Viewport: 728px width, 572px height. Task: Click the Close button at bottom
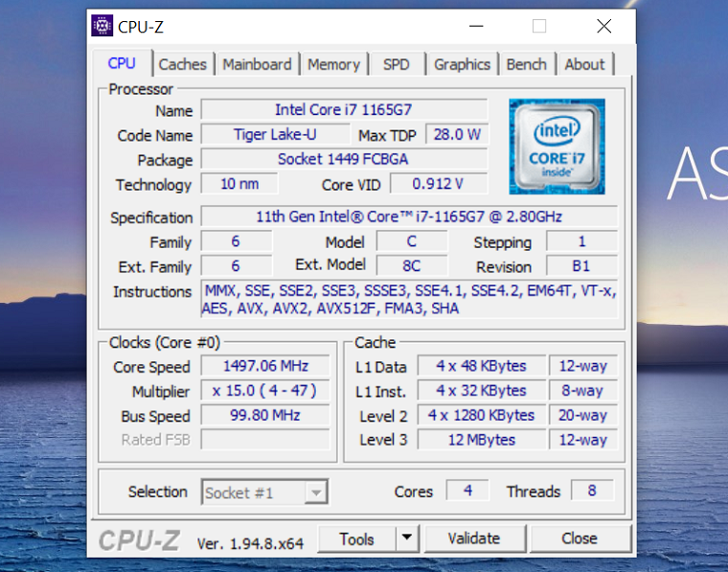(580, 538)
